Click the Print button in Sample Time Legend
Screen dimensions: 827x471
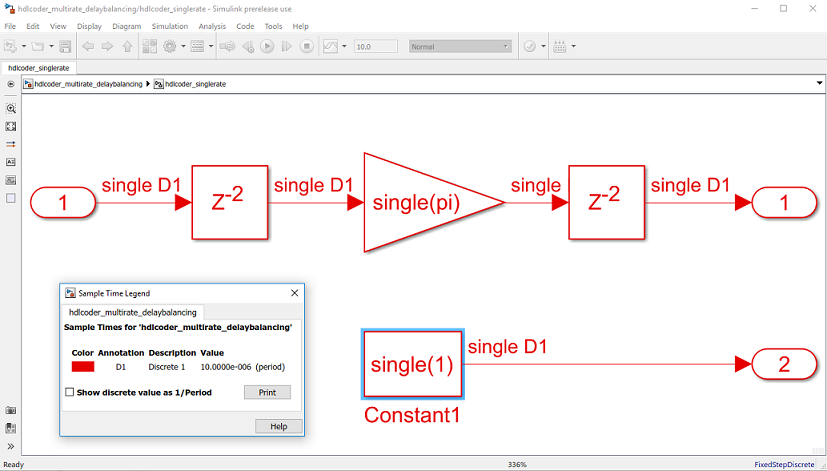click(x=267, y=392)
